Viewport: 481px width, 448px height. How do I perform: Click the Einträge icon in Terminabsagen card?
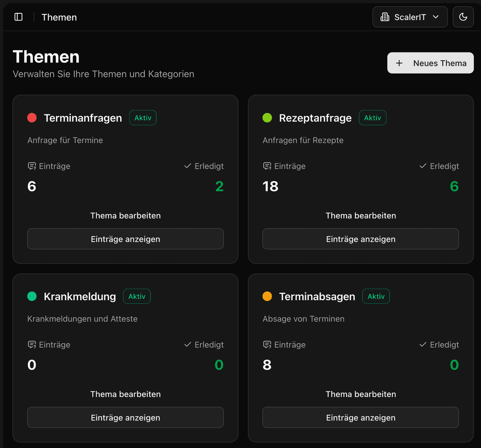point(267,345)
